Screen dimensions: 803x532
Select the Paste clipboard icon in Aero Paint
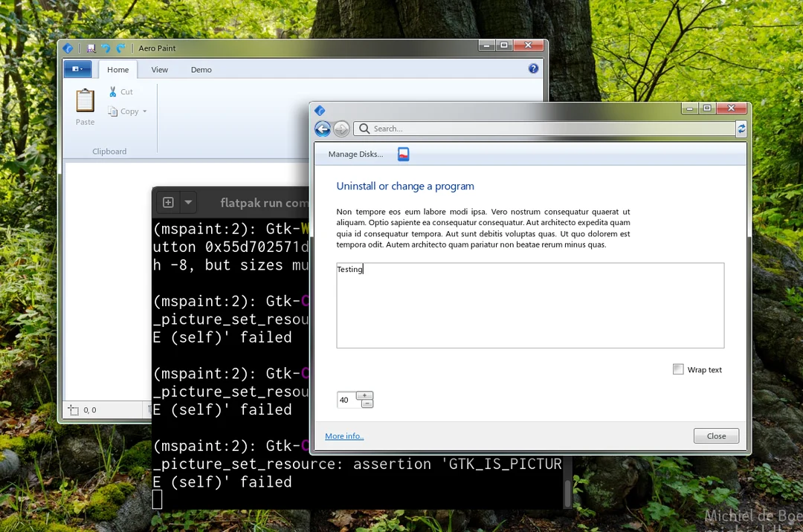pos(84,102)
